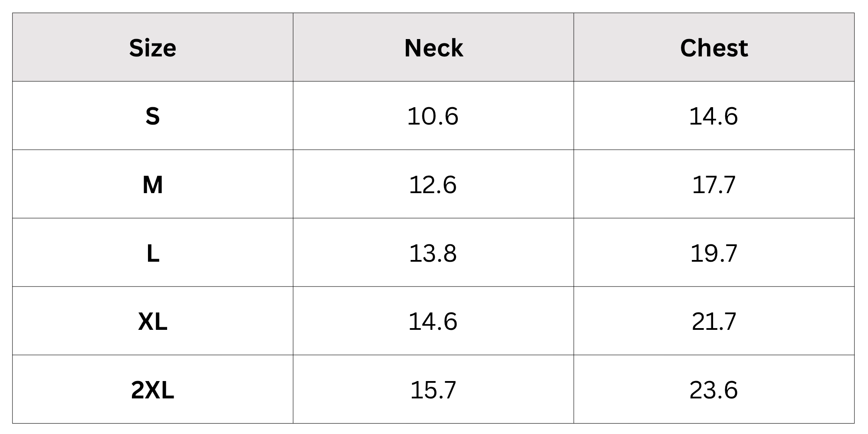Click neck value 10.6 for size S
The width and height of the screenshot is (868, 434).
click(x=433, y=116)
